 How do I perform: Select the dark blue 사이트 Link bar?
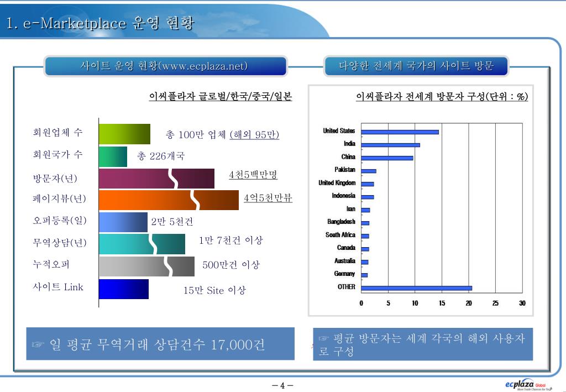pos(124,289)
